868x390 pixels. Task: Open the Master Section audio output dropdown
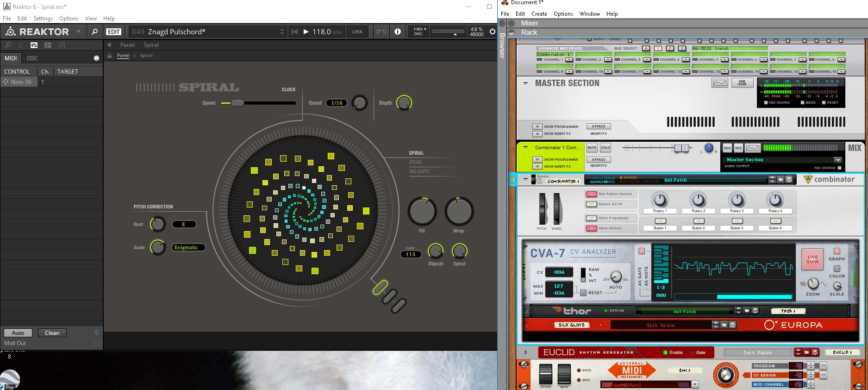pyautogui.click(x=838, y=159)
